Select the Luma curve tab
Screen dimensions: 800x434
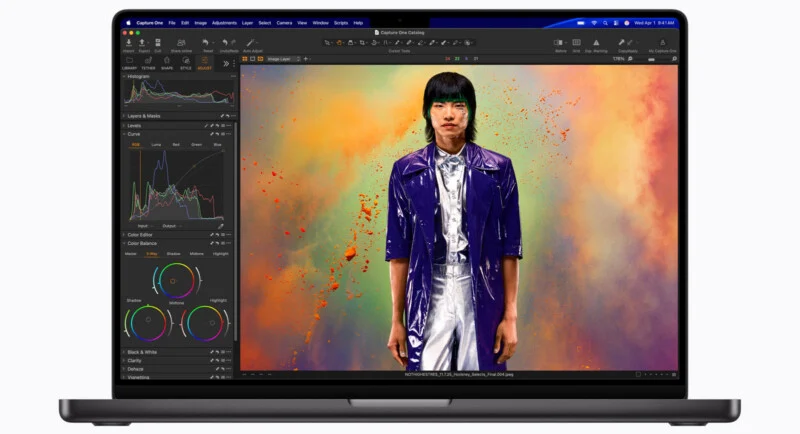tap(156, 145)
